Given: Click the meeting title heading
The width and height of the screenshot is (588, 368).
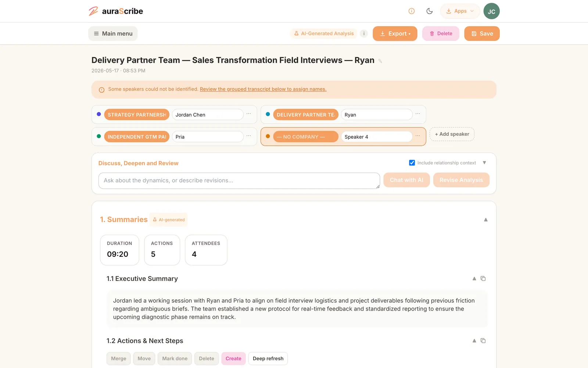Looking at the screenshot, I should [233, 60].
